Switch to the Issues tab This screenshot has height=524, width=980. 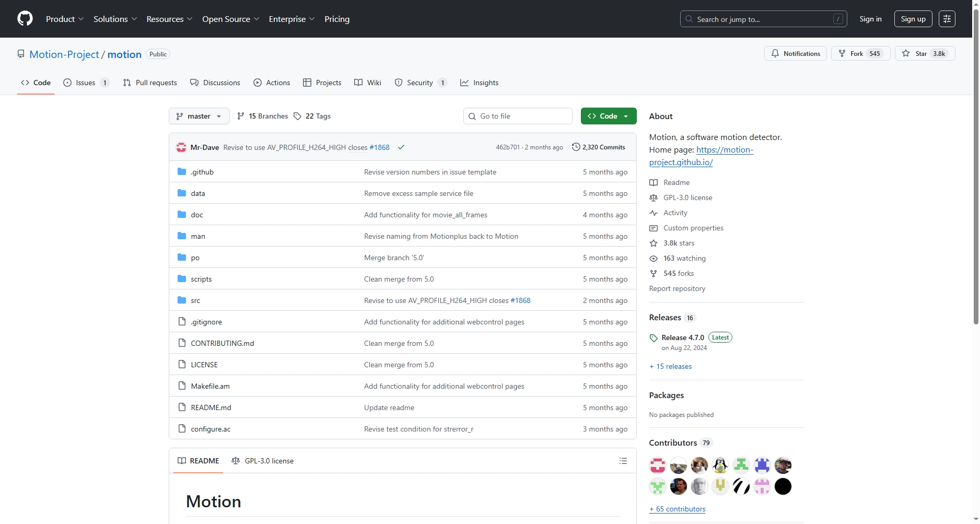(86, 83)
